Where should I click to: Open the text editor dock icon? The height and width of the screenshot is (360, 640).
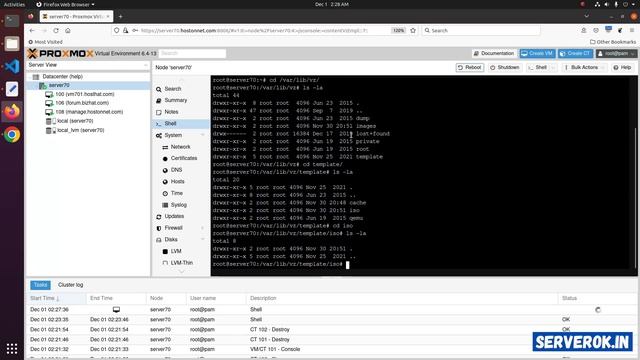(12, 89)
